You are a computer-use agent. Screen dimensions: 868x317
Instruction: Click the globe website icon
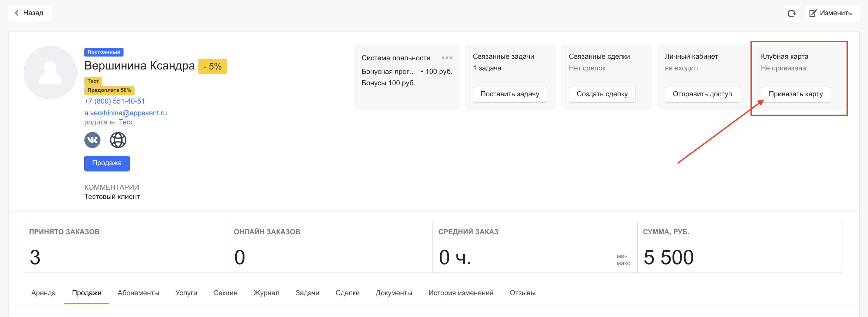point(118,140)
